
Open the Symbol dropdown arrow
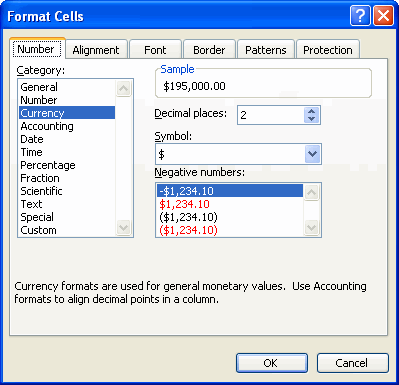pos(312,154)
